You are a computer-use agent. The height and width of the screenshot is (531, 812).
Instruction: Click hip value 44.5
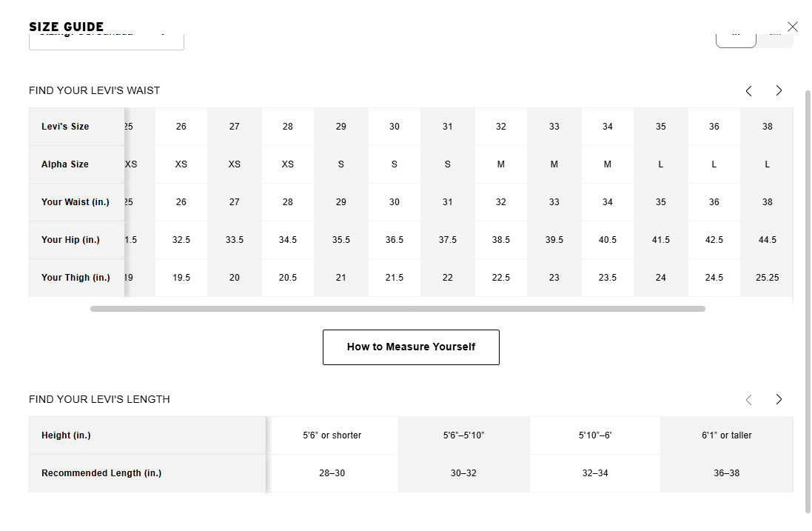tap(768, 240)
